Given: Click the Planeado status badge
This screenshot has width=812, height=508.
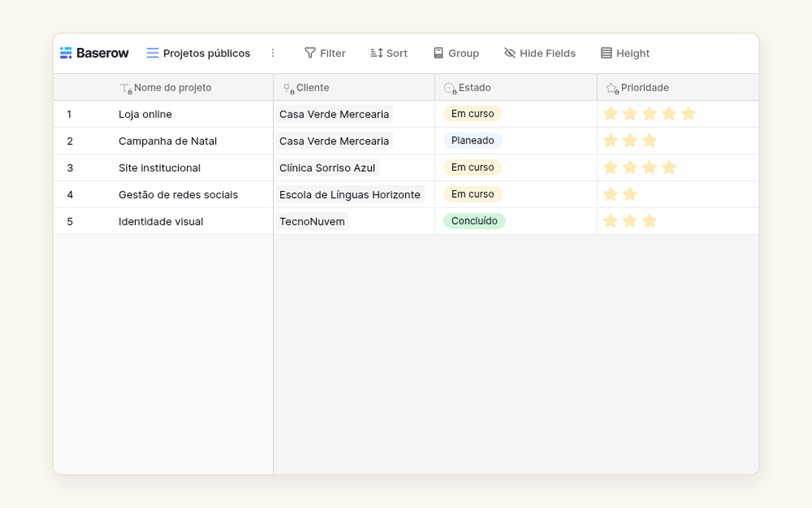Looking at the screenshot, I should tap(472, 140).
